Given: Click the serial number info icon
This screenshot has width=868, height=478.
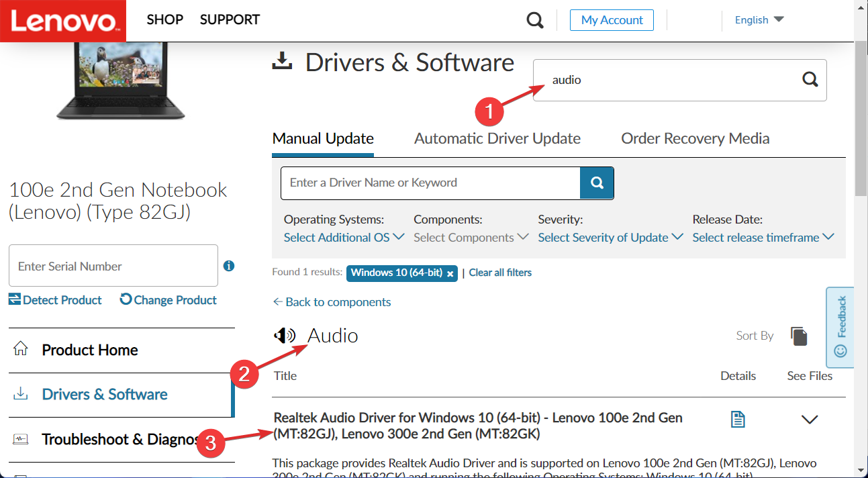Looking at the screenshot, I should click(x=229, y=266).
